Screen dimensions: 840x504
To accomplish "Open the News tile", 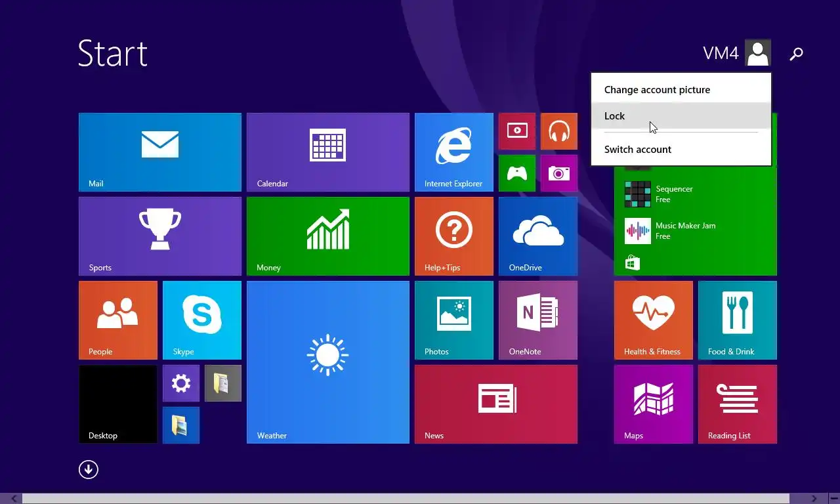I will pyautogui.click(x=496, y=404).
